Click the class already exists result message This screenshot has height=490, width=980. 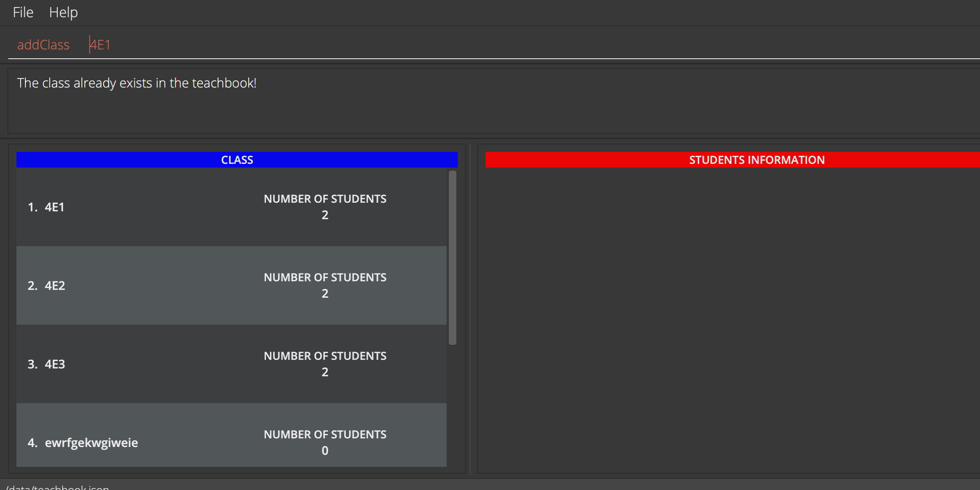(137, 83)
